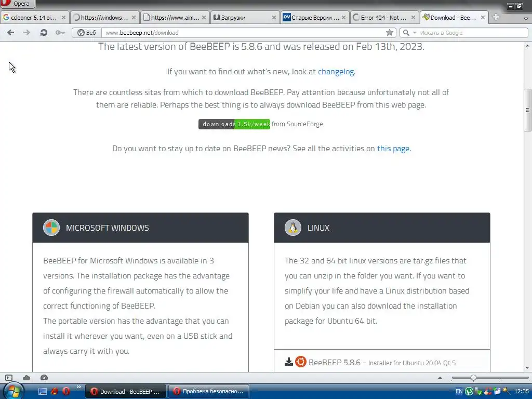532x399 pixels.
Task: Focus the Google search field
Action: [473, 33]
